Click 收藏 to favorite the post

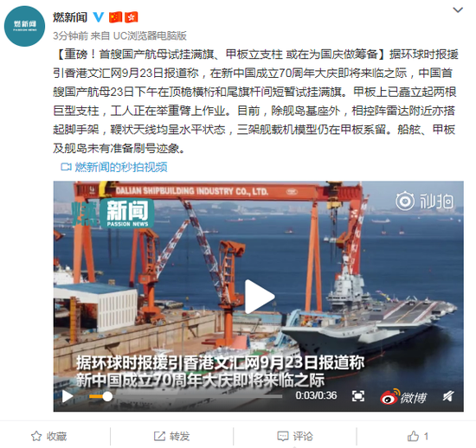pos(48,436)
